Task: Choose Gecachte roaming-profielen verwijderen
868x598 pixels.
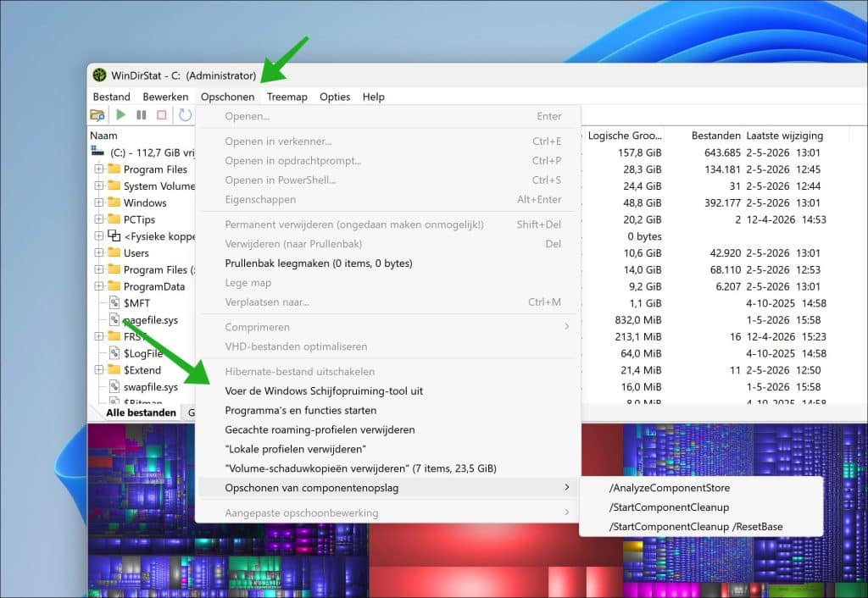Action: (x=387, y=429)
